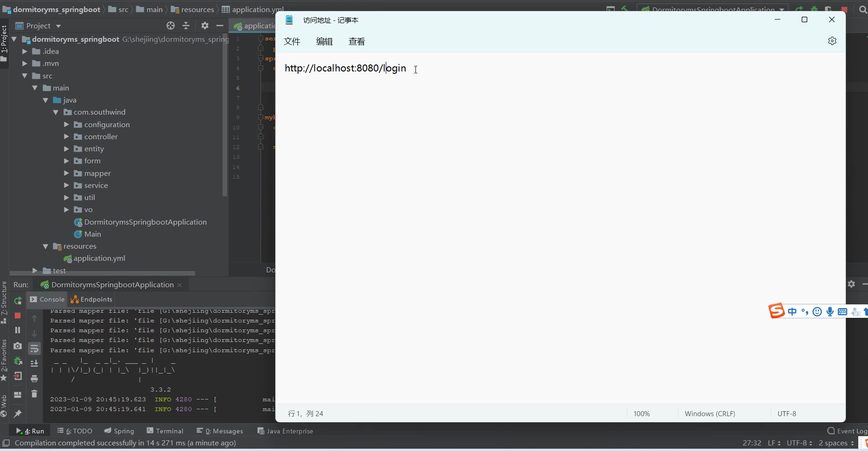Viewport: 868px width, 451px height.
Task: Change IDE indent setting 2 spaces
Action: point(836,443)
